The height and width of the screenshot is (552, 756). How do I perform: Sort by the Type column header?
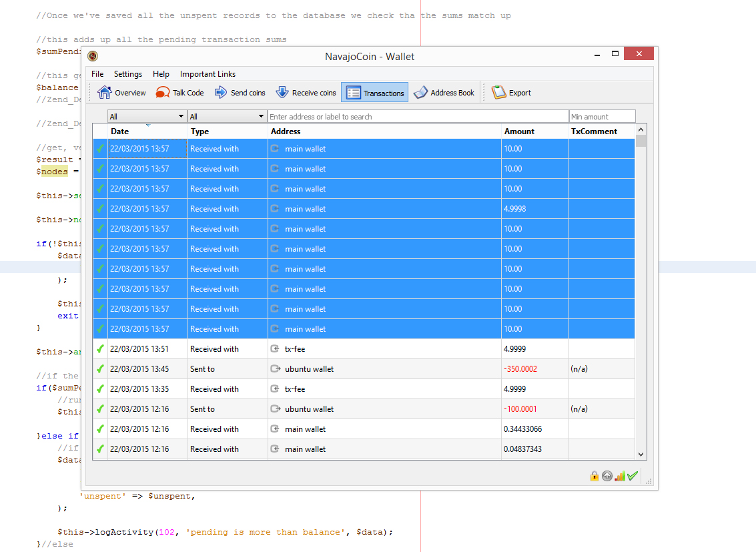pos(228,131)
